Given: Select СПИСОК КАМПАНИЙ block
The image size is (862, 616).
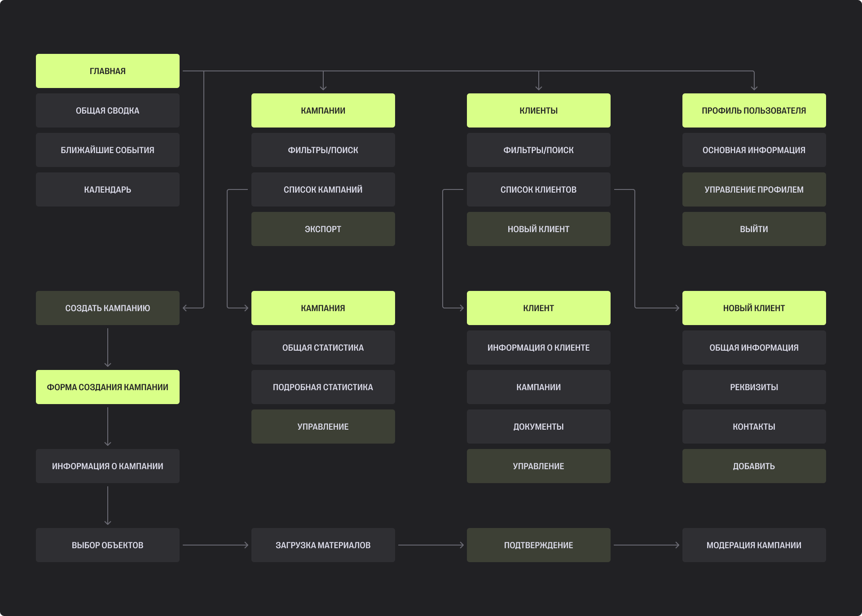Looking at the screenshot, I should [x=323, y=189].
